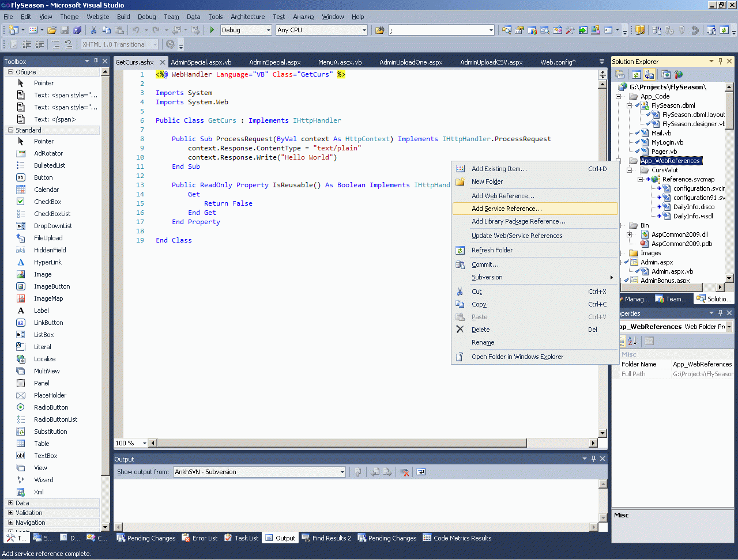Select the Calendar control in Toolbox

[46, 190]
